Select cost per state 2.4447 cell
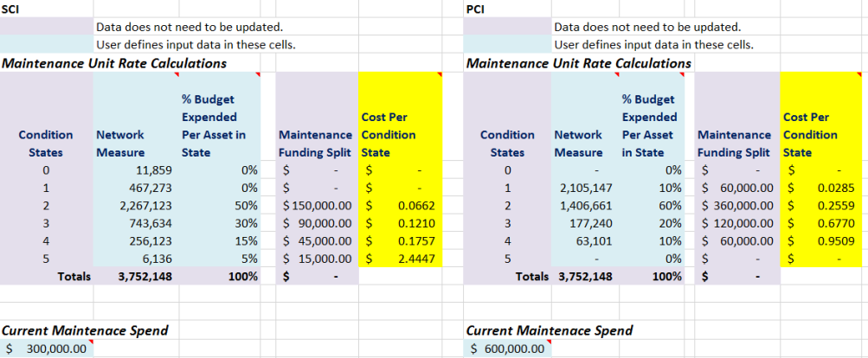This screenshot has height=358, width=868. click(x=400, y=259)
